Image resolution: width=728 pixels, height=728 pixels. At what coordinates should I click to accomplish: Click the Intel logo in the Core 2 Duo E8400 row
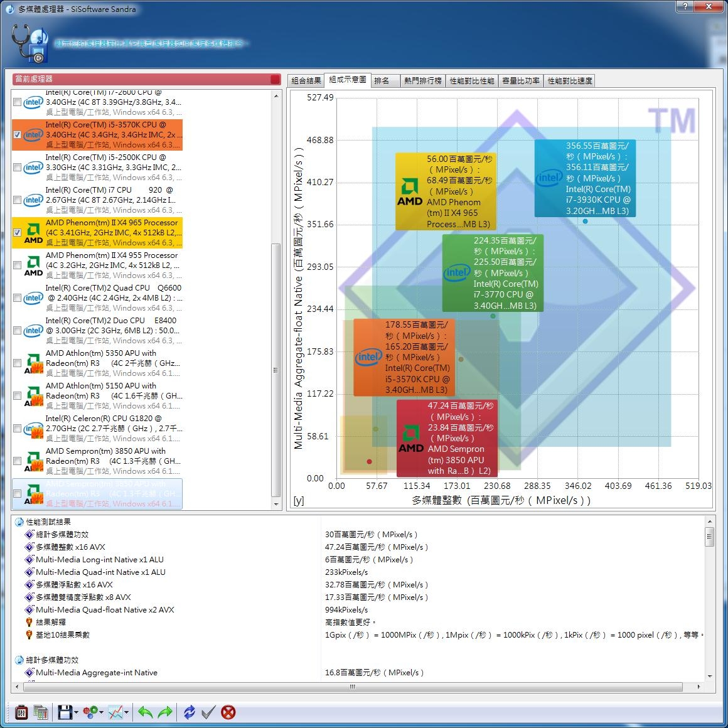tap(33, 330)
